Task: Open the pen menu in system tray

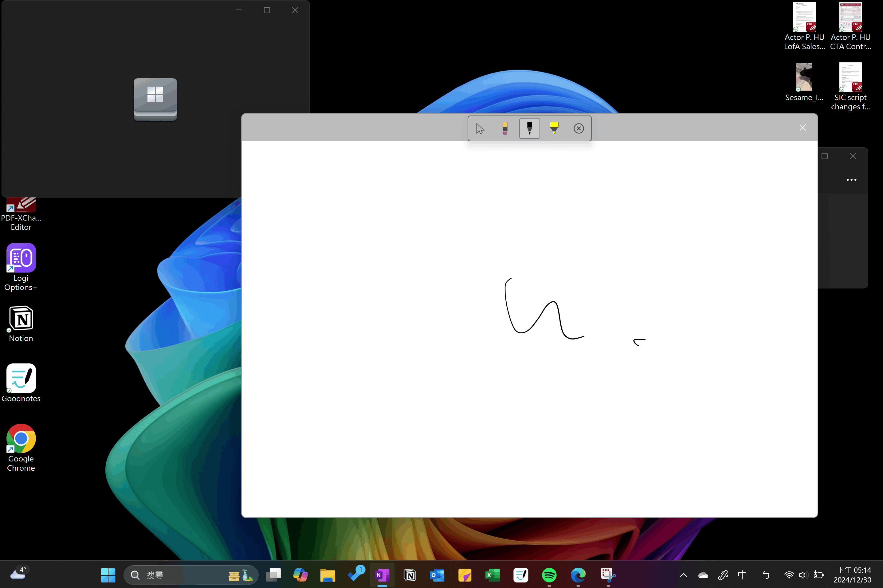Action: click(x=723, y=575)
